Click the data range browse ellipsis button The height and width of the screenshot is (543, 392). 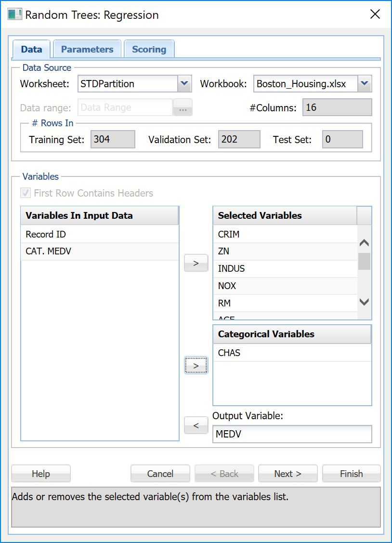point(183,108)
